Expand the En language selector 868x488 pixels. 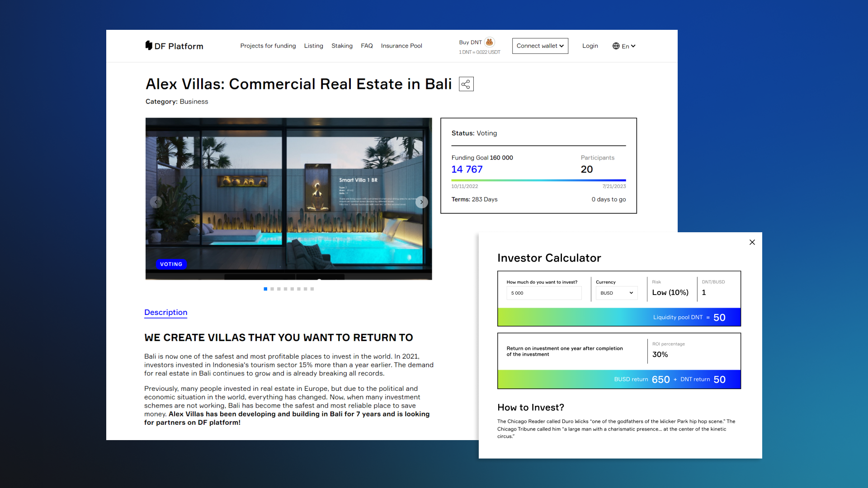(x=627, y=46)
